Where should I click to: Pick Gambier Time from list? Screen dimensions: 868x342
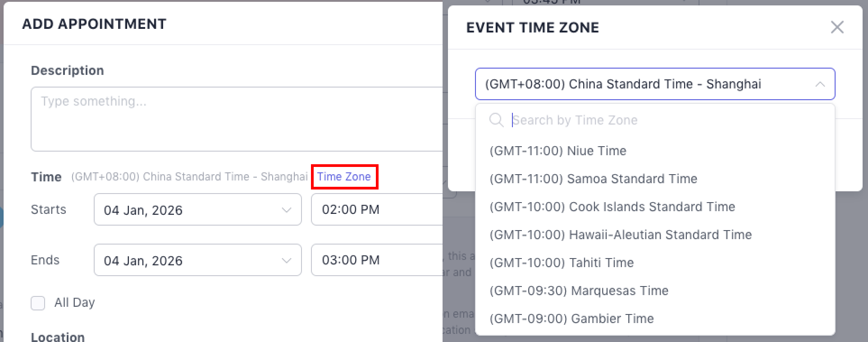(x=571, y=319)
